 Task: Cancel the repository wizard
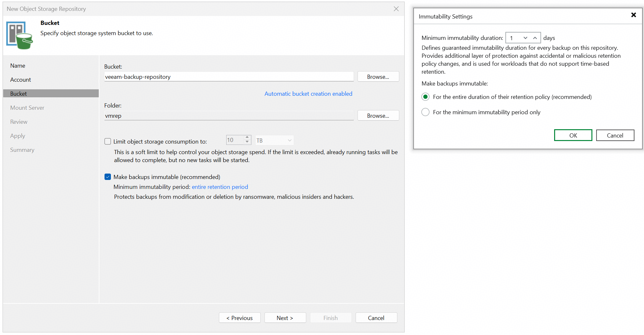click(x=376, y=318)
